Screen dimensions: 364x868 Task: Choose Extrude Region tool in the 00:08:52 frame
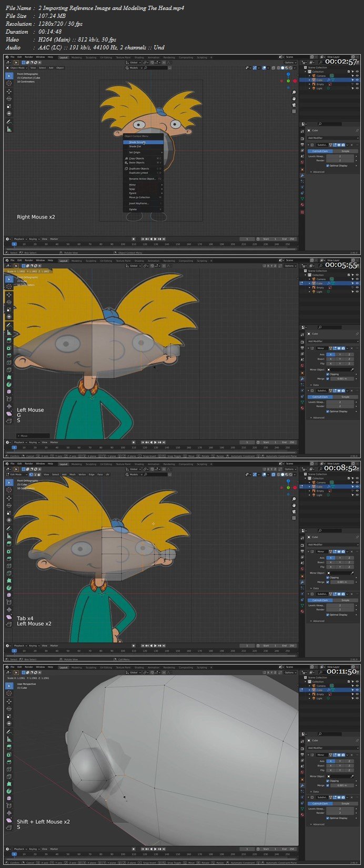pos(9,543)
